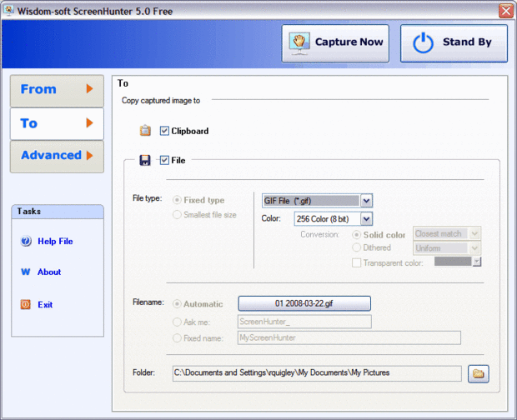Click the orange arrow on the Advanced tab
The width and height of the screenshot is (517, 420).
[89, 155]
